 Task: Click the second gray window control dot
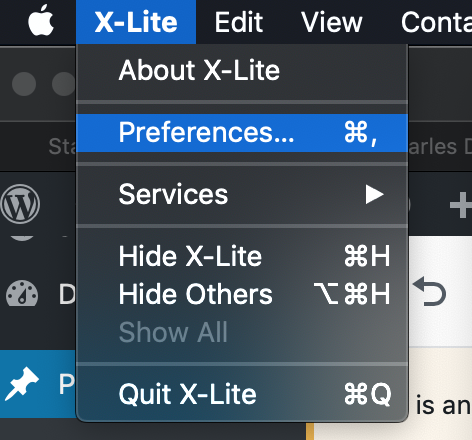pyautogui.click(x=64, y=84)
